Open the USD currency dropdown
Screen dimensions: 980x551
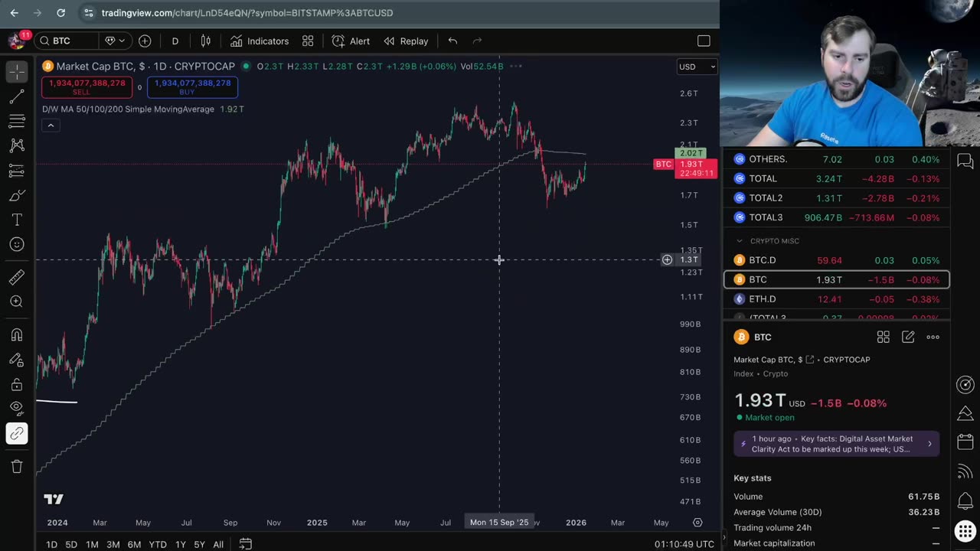click(697, 67)
